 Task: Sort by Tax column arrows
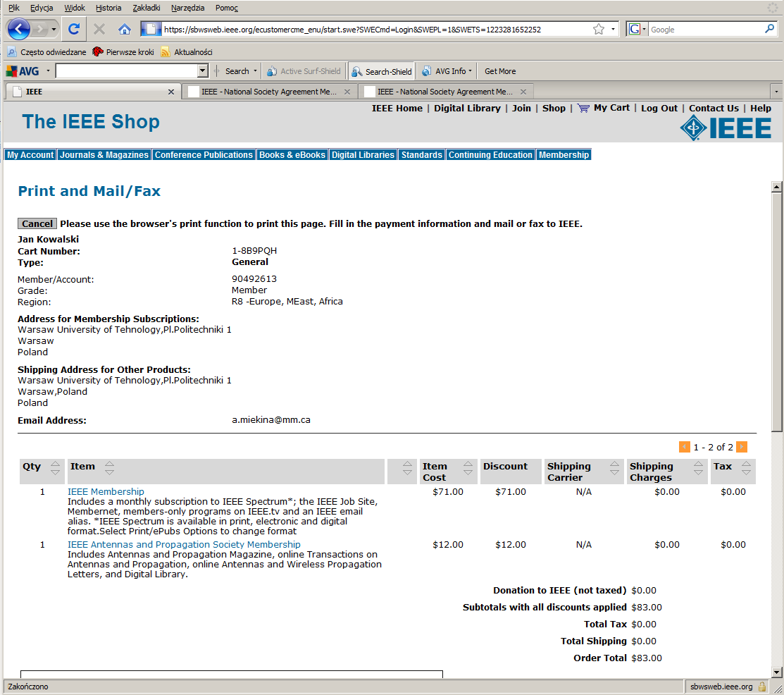click(746, 467)
